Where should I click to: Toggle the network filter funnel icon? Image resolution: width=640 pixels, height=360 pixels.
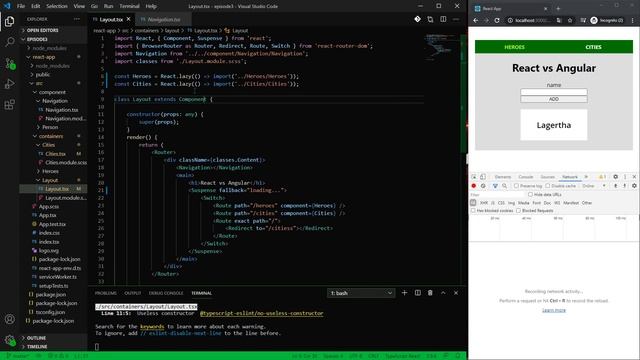point(495,186)
